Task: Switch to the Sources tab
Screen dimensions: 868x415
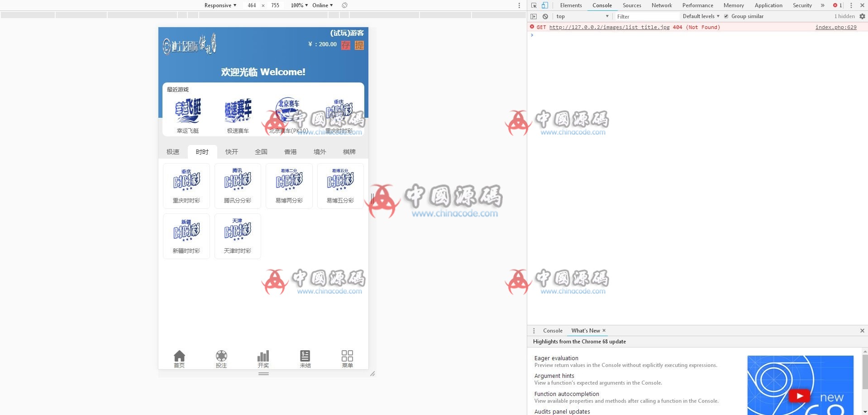Action: point(632,5)
